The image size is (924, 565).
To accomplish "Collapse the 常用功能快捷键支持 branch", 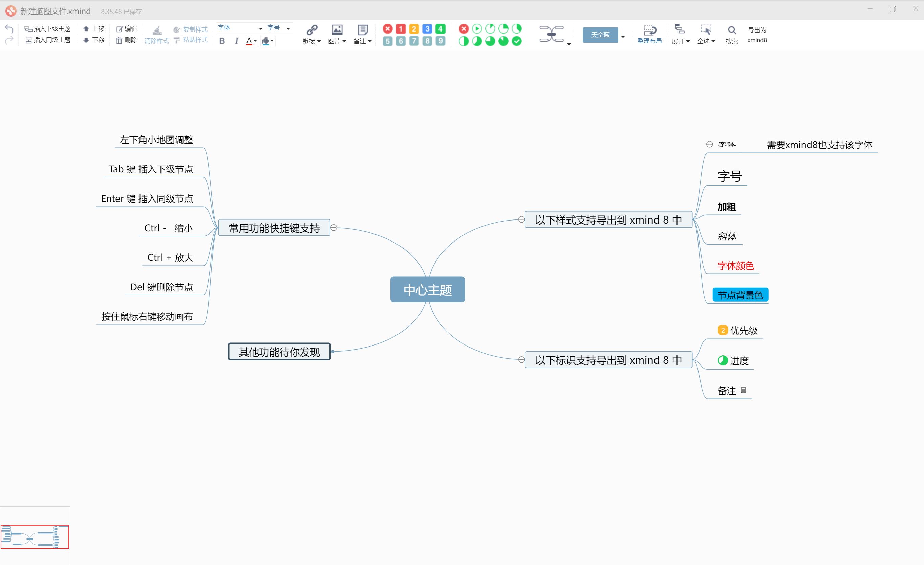I will 334,227.
